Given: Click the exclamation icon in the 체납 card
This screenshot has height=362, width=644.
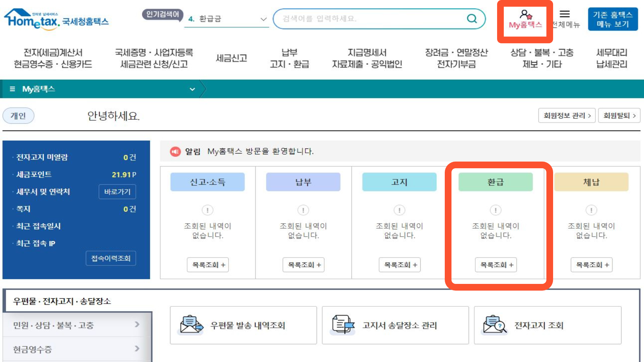Looking at the screenshot, I should [591, 210].
